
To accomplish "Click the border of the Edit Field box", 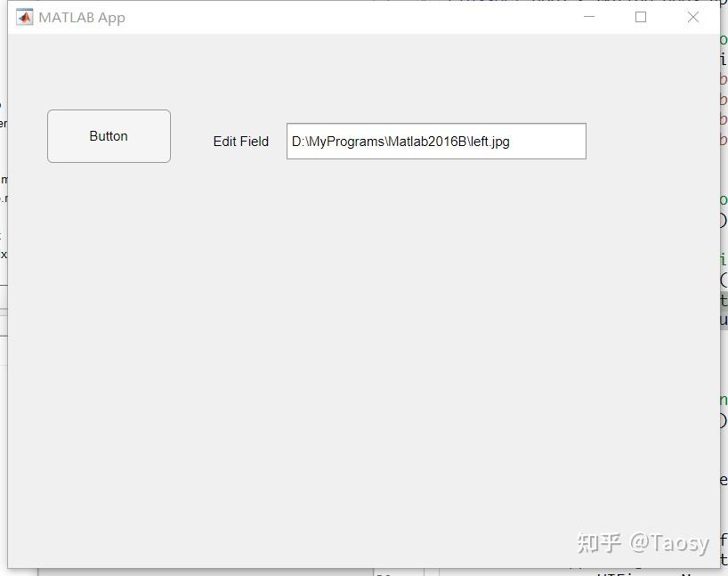I will coord(436,124).
